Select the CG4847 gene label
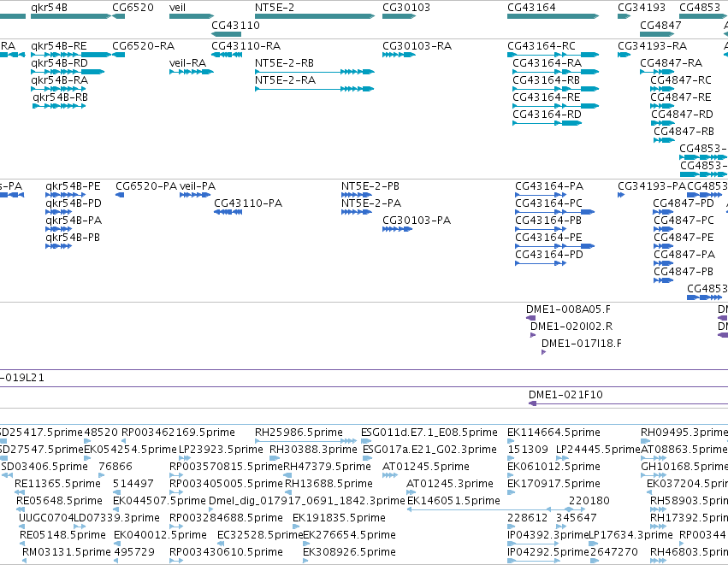The height and width of the screenshot is (565, 728). coord(660,26)
